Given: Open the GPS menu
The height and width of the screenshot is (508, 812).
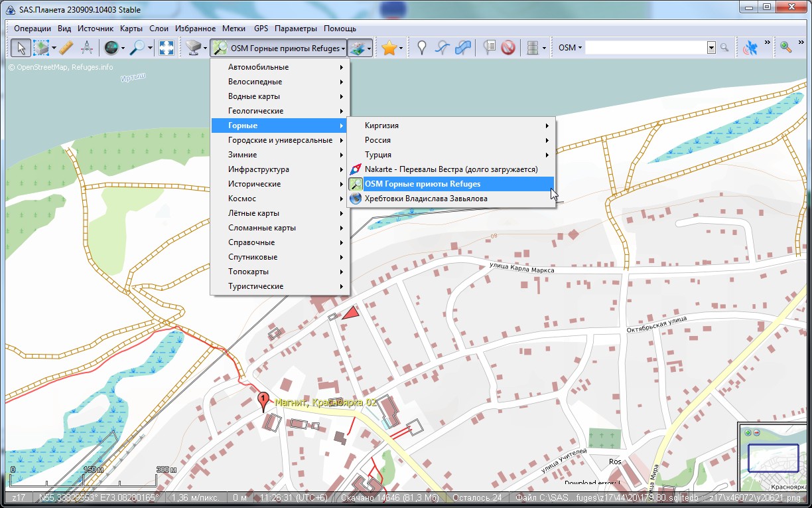Looking at the screenshot, I should [x=261, y=29].
